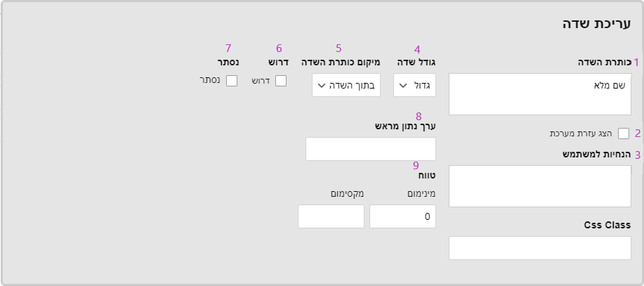The width and height of the screenshot is (644, 286).
Task: Click the "גודל שדה" label text
Action: [x=417, y=62]
